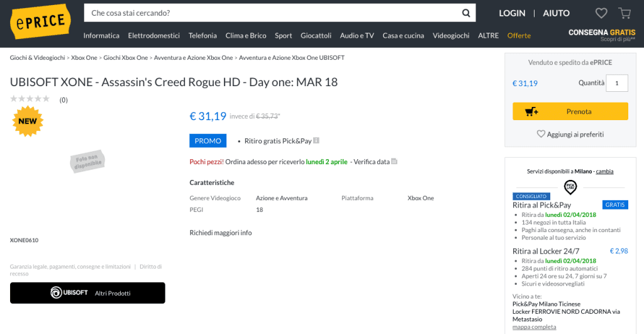
Task: Click the Quantità input field
Action: 617,83
